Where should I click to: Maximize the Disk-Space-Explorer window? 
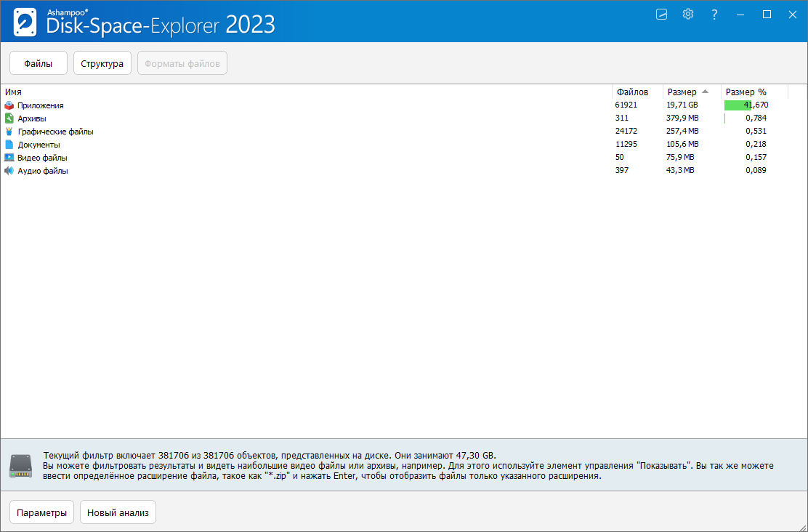click(767, 15)
